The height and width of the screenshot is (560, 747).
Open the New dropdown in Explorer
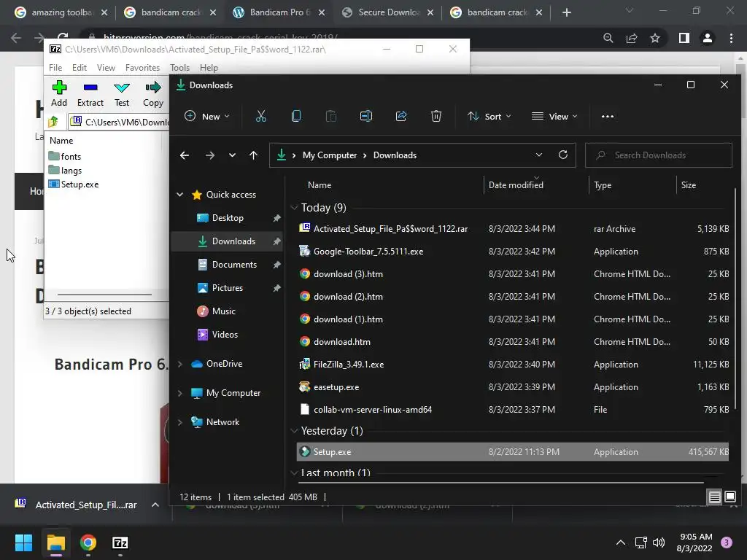click(x=207, y=116)
